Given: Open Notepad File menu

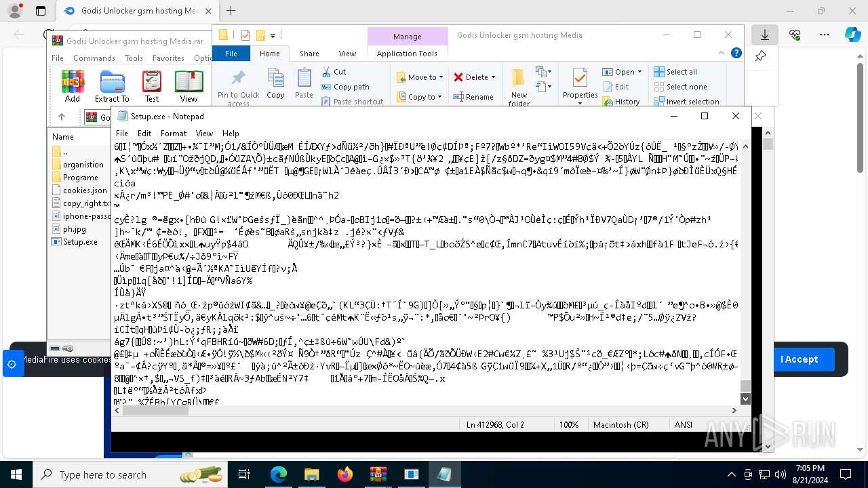Looking at the screenshot, I should coord(122,134).
